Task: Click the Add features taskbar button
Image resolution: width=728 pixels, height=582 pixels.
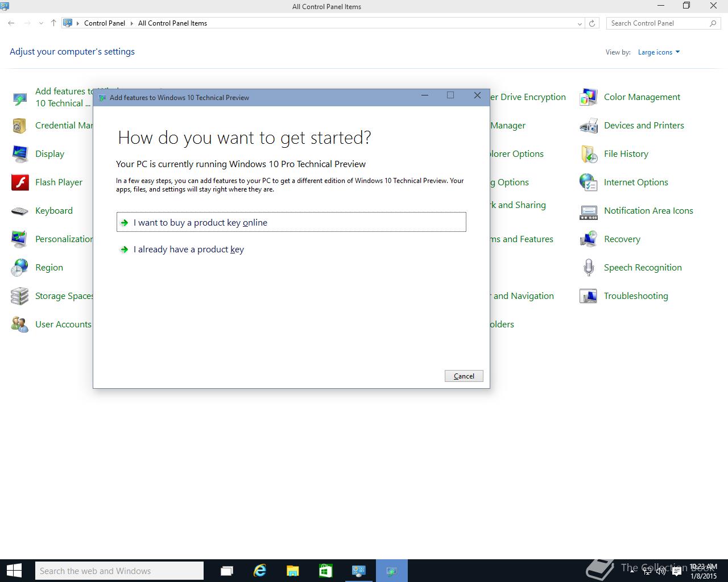Action: point(391,571)
